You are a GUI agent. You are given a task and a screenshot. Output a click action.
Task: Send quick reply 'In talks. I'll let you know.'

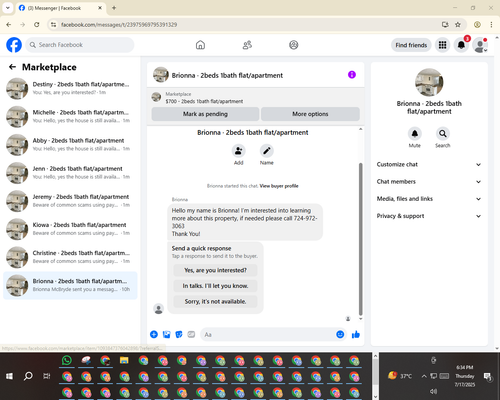click(x=215, y=286)
